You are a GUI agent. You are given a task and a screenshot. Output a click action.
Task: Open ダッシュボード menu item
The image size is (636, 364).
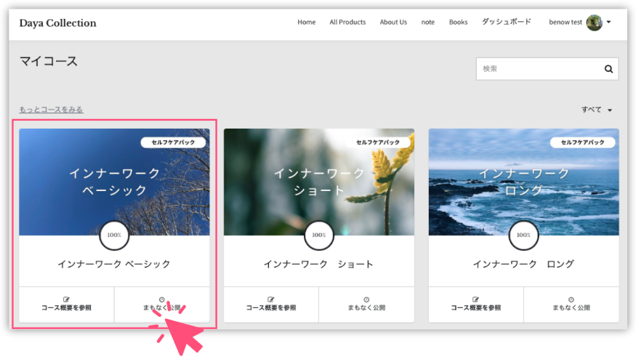click(506, 22)
